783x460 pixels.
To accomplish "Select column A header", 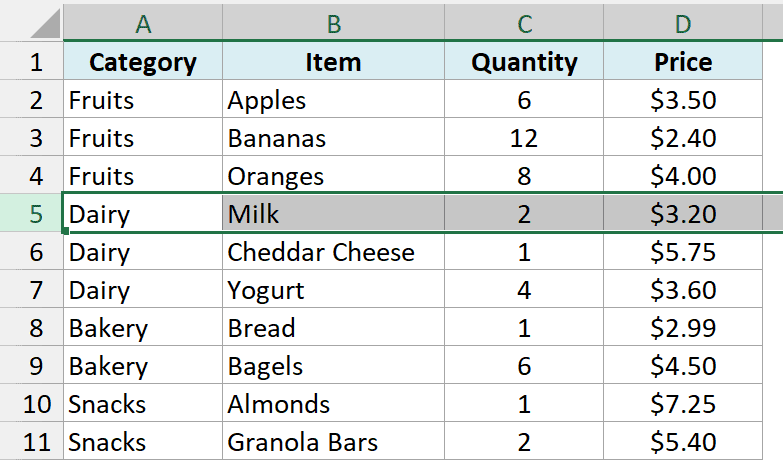I will (143, 23).
